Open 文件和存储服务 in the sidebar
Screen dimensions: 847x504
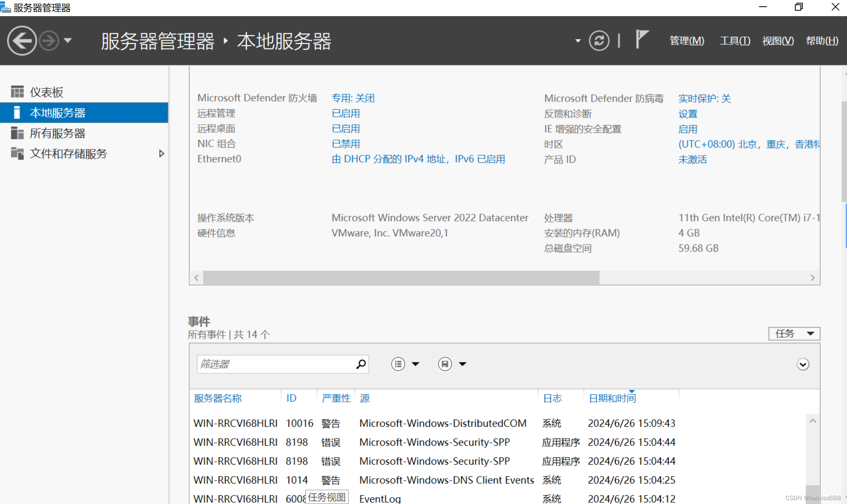click(84, 154)
